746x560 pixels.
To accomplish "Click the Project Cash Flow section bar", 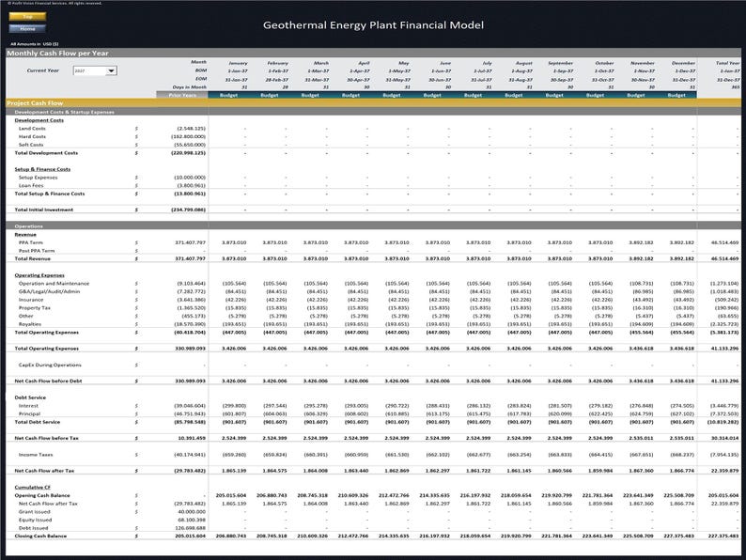I will point(374,102).
